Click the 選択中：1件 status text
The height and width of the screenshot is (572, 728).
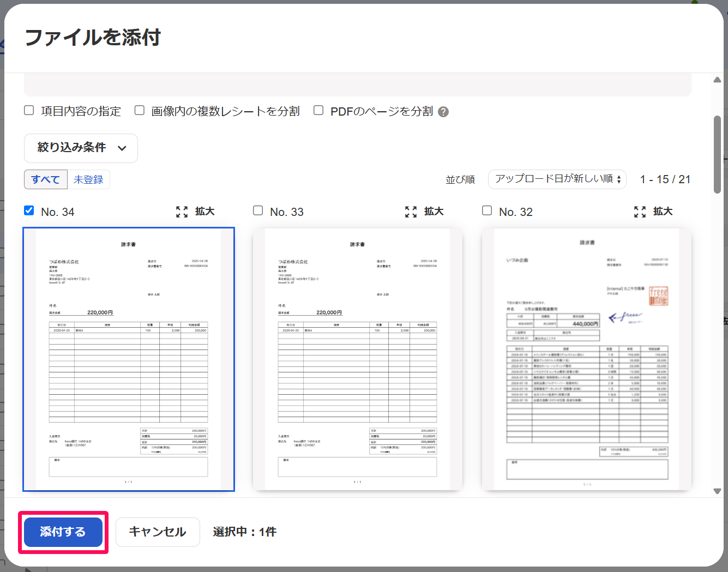[x=245, y=532]
